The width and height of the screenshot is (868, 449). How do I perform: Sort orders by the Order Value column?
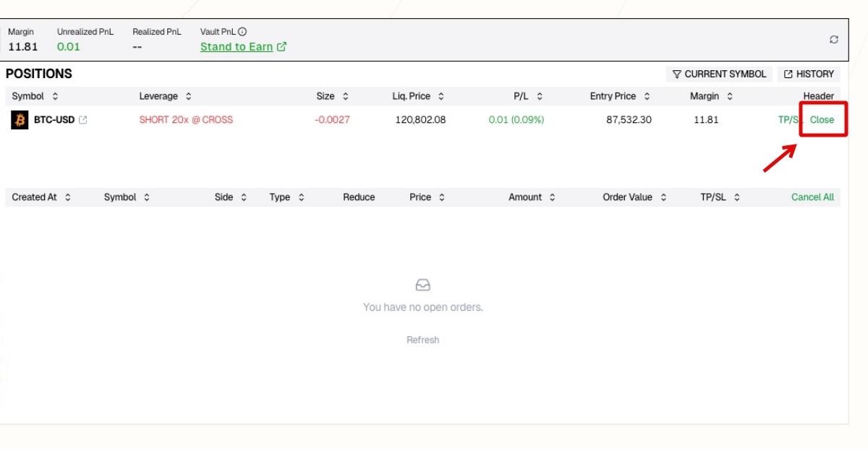tap(634, 197)
